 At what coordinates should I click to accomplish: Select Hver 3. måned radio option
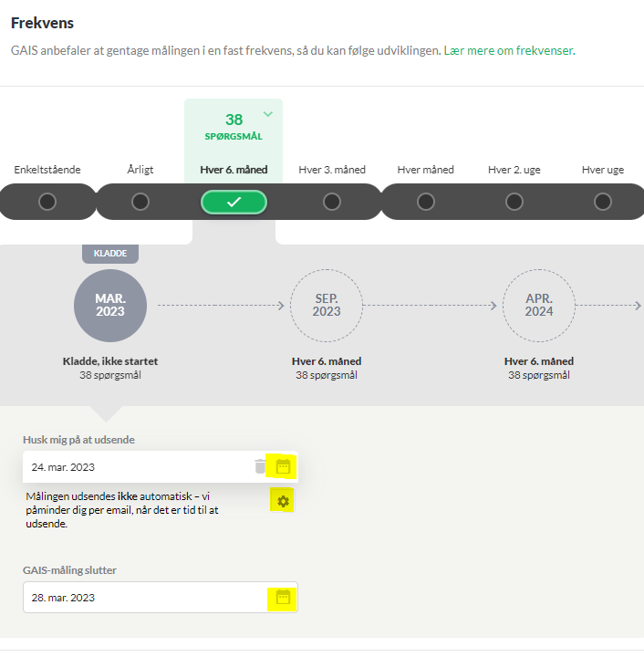point(332,202)
